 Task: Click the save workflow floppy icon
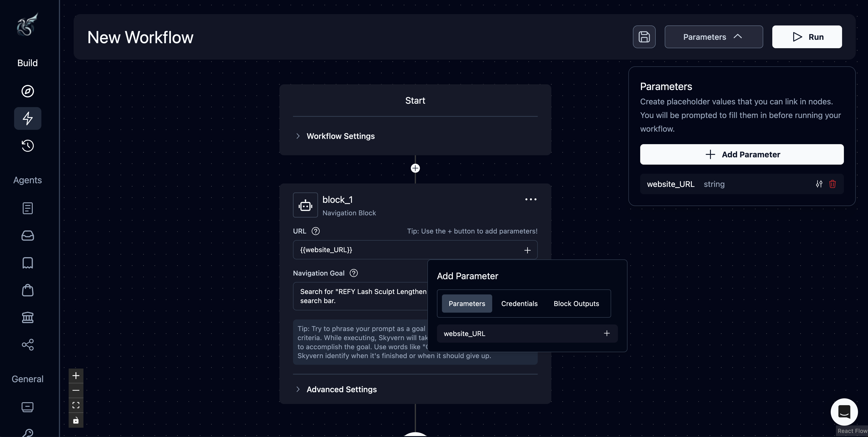[644, 37]
